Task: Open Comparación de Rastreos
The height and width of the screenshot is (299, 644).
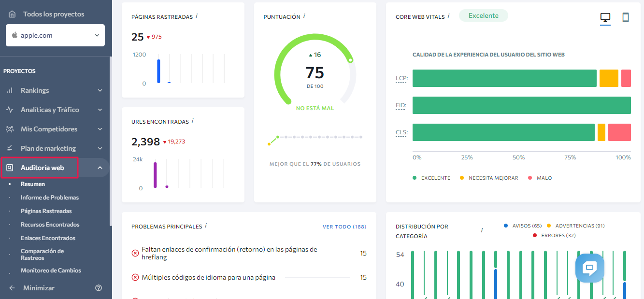Action: (42, 254)
